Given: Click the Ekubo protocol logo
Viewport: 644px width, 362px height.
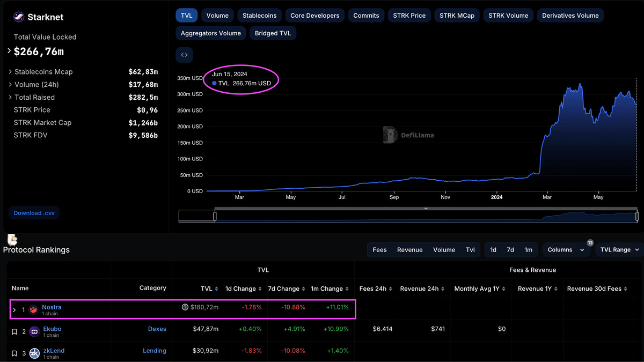Looking at the screenshot, I should pos(34,332).
